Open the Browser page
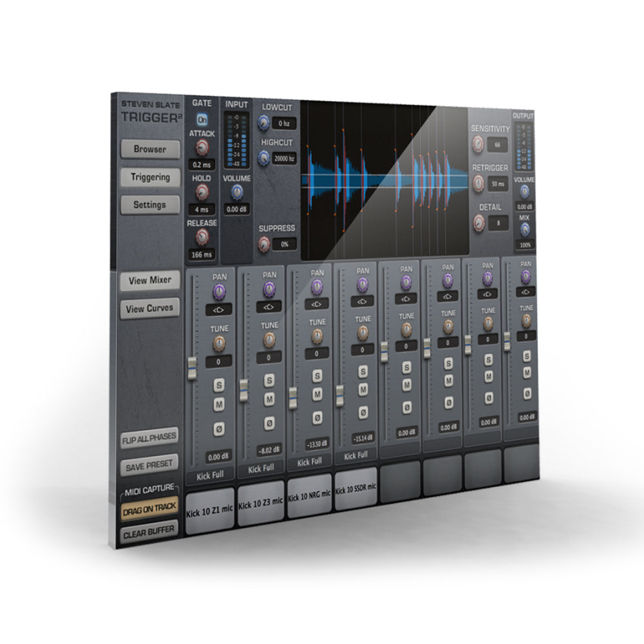This screenshot has height=644, width=644. [150, 149]
